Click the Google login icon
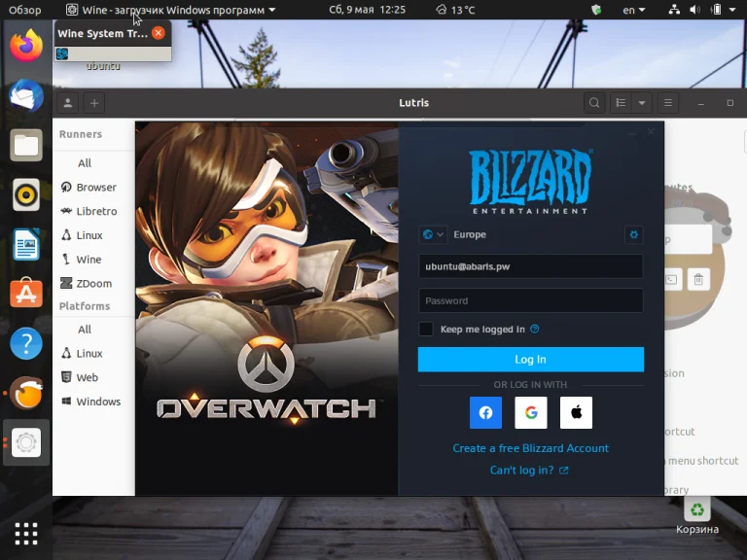The width and height of the screenshot is (747, 560). 531,412
